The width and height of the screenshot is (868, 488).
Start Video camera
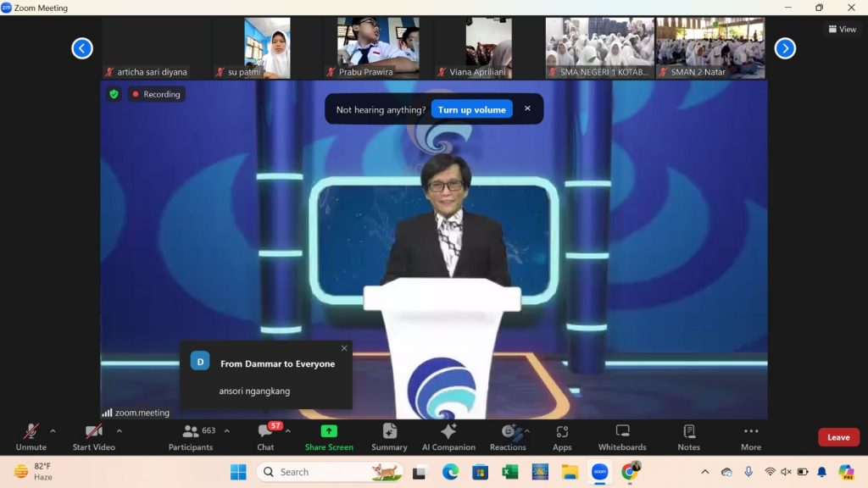pos(93,431)
